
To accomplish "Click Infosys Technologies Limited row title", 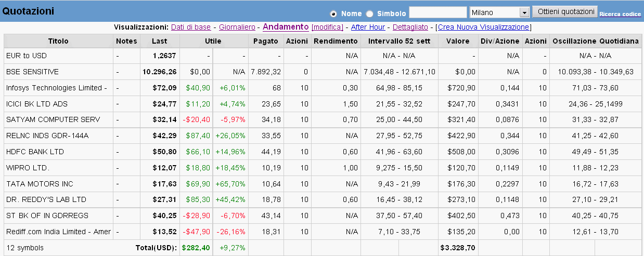I will coord(56,88).
